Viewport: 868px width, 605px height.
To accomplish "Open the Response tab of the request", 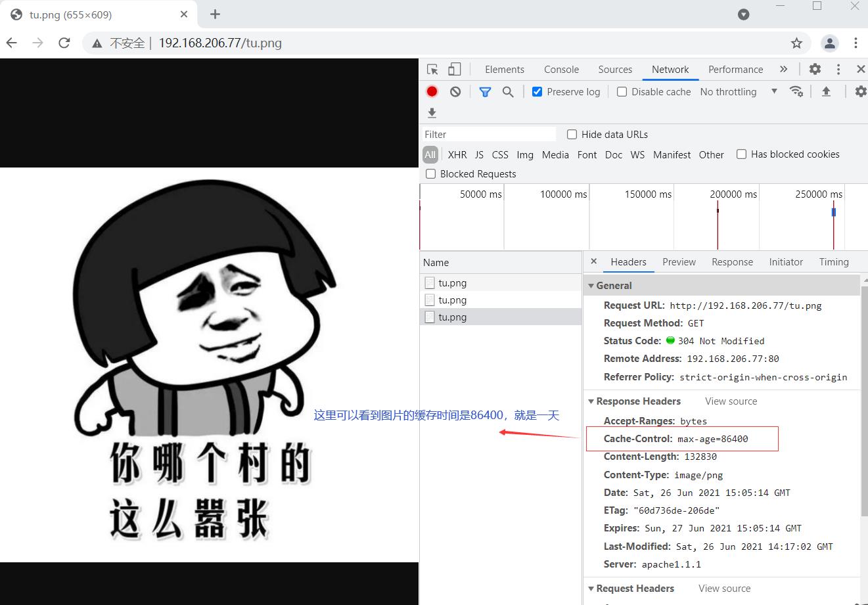I will 732,261.
